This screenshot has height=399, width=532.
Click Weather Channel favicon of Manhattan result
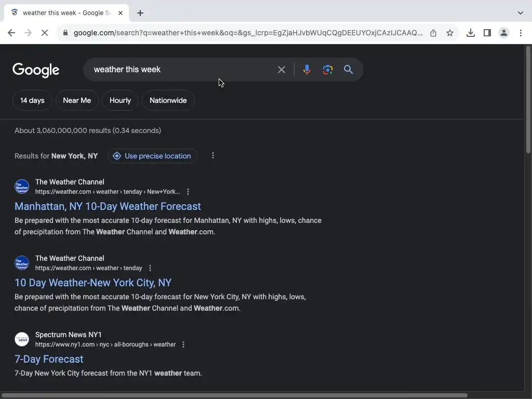(22, 187)
